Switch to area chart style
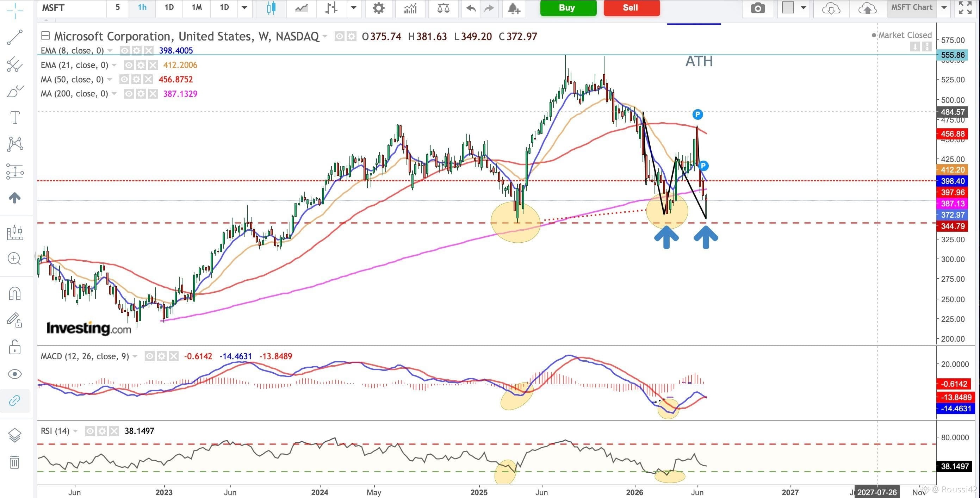This screenshot has height=498, width=980. pos(301,8)
